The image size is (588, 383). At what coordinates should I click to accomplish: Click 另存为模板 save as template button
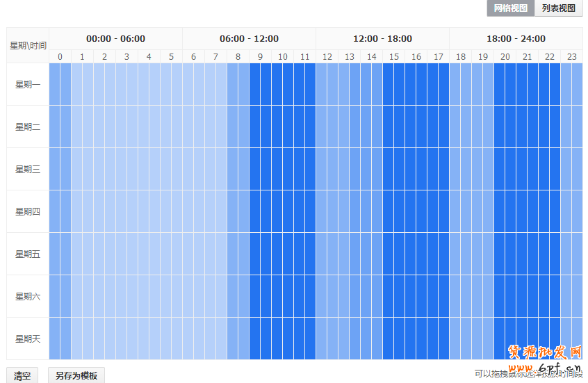pyautogui.click(x=76, y=376)
